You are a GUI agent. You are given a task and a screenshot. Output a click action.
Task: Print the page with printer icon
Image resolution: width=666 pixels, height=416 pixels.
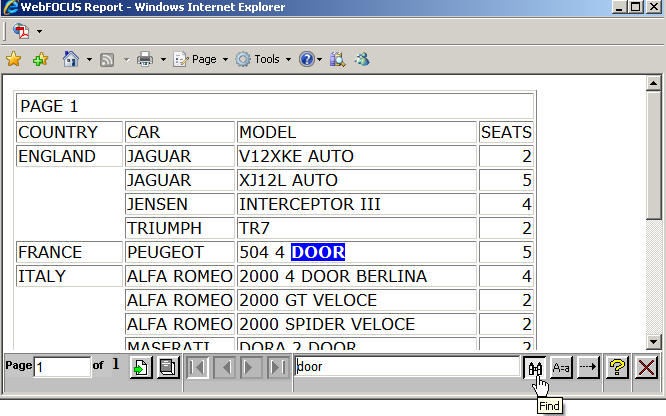pyautogui.click(x=145, y=59)
